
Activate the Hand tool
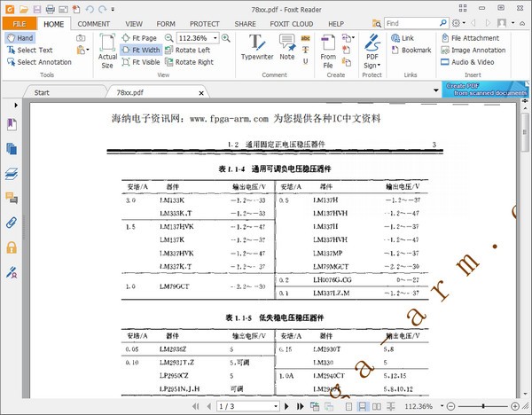pyautogui.click(x=20, y=38)
